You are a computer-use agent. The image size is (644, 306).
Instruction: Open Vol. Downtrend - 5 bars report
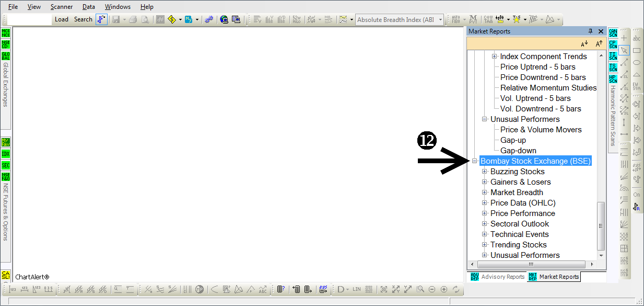pos(541,109)
